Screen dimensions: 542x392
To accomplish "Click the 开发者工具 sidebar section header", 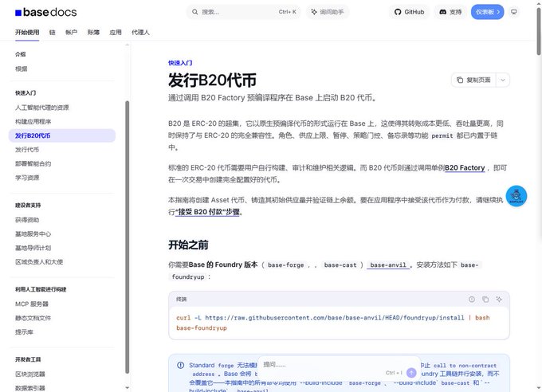I will click(28, 359).
